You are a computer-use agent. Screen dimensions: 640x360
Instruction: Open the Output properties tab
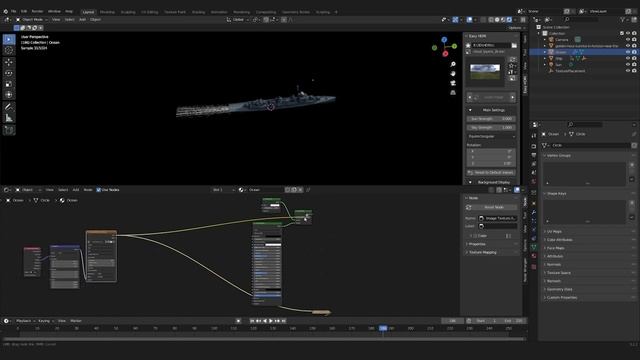click(x=534, y=155)
